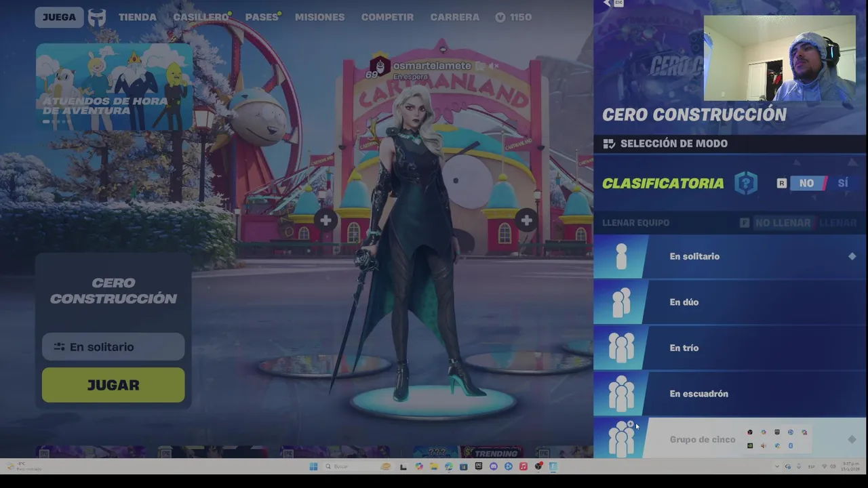Open the JUEGA tab
Screen dimensions: 868x488
point(59,17)
